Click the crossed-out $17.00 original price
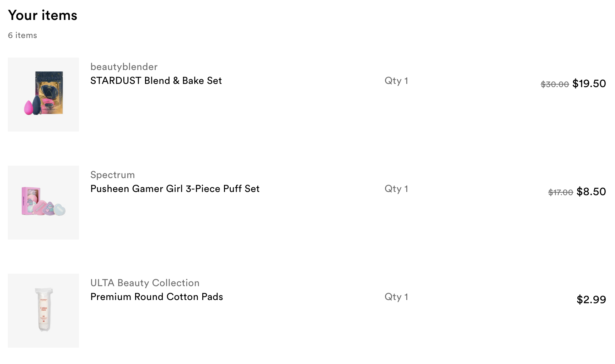 (561, 192)
